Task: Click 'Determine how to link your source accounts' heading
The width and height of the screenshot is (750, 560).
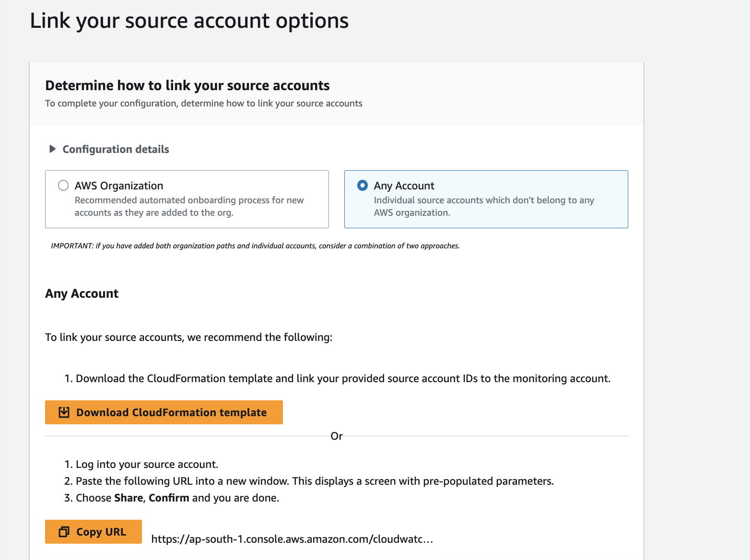Action: (187, 85)
